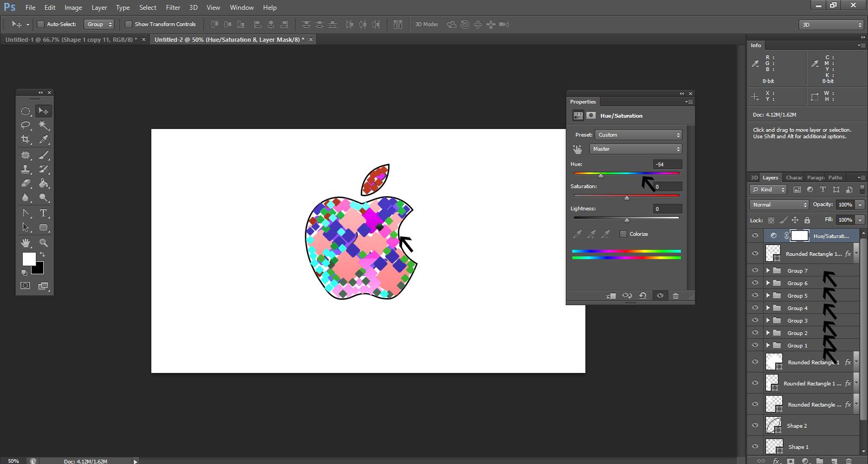The height and width of the screenshot is (464, 868).
Task: Open the Auto-Select Group dropdown
Action: pyautogui.click(x=99, y=24)
